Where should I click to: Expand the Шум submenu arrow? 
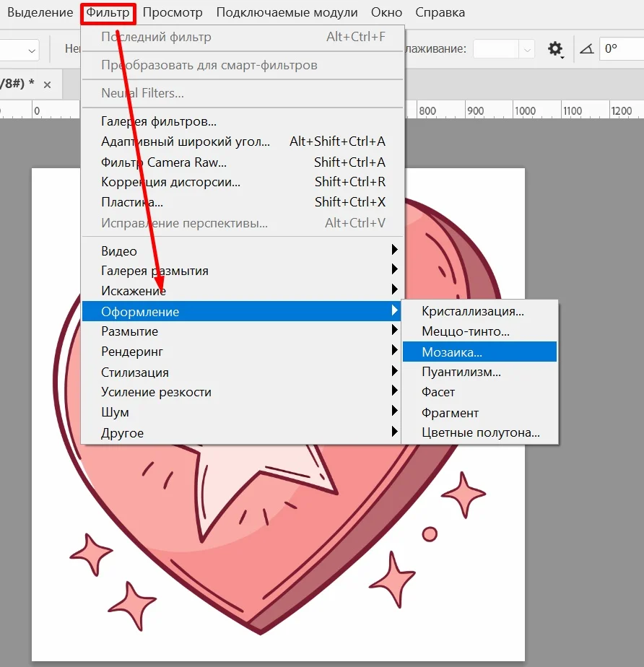coord(394,411)
